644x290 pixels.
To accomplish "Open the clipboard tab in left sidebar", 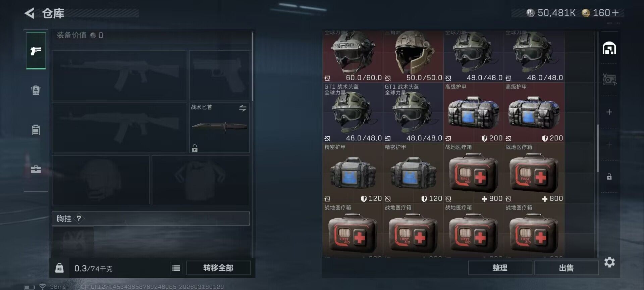I will [36, 130].
